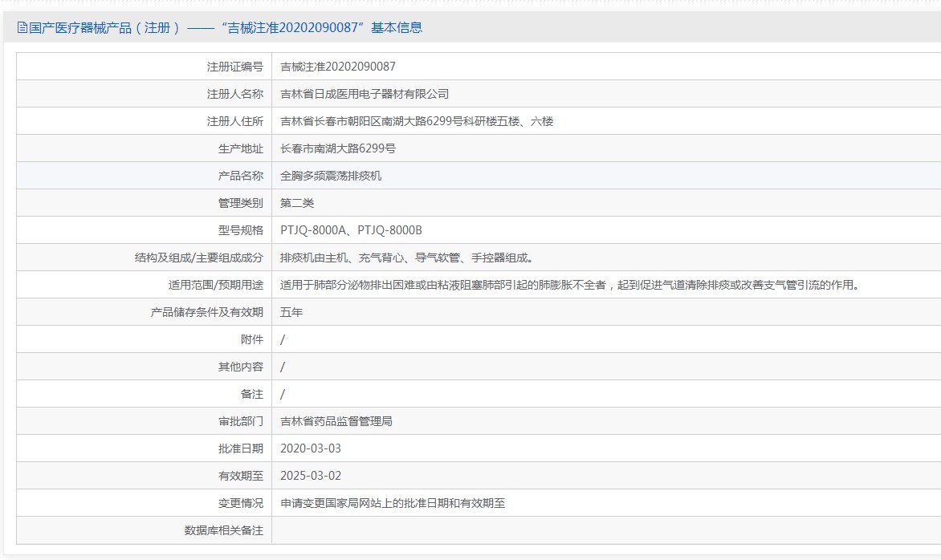Click registrant name 吉林省日成医用电子器材有限公司
This screenshot has width=941, height=560.
(364, 94)
